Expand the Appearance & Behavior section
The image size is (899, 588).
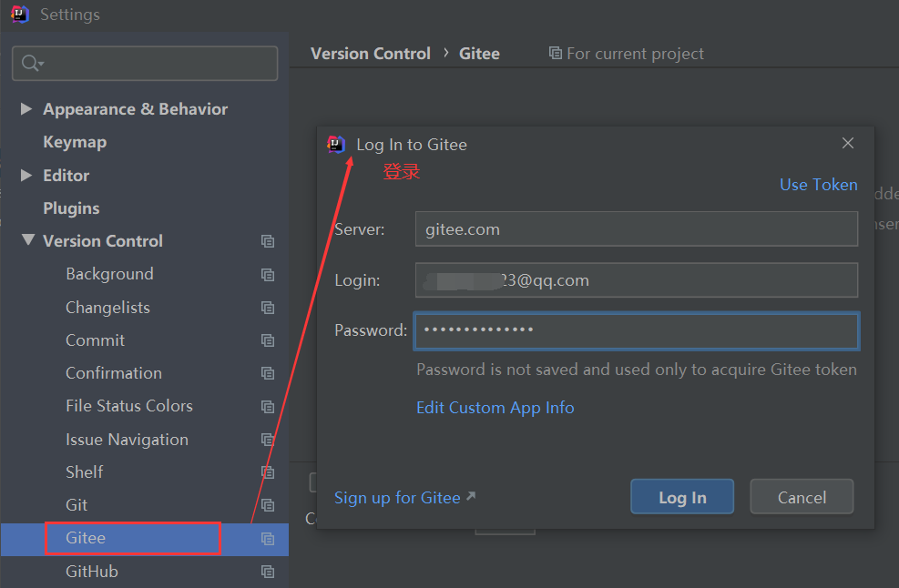tap(26, 109)
